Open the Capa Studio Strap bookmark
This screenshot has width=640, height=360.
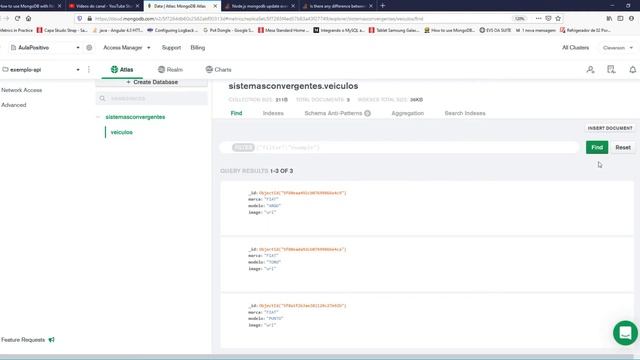pyautogui.click(x=62, y=30)
